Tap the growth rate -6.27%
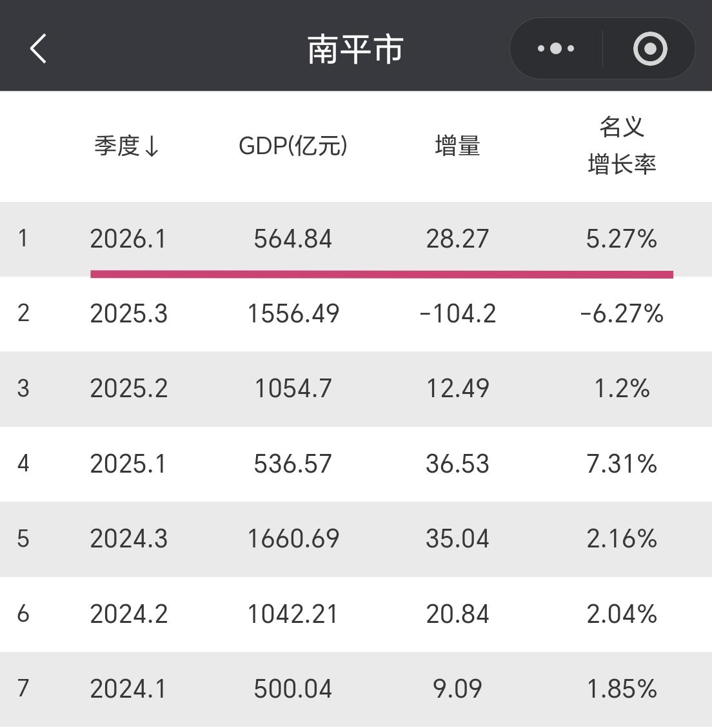 pos(622,314)
